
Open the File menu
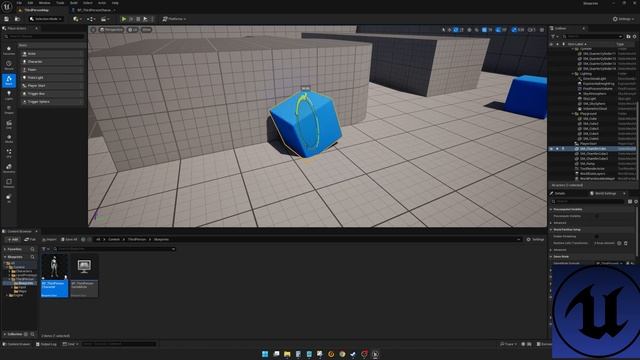coord(19,3)
